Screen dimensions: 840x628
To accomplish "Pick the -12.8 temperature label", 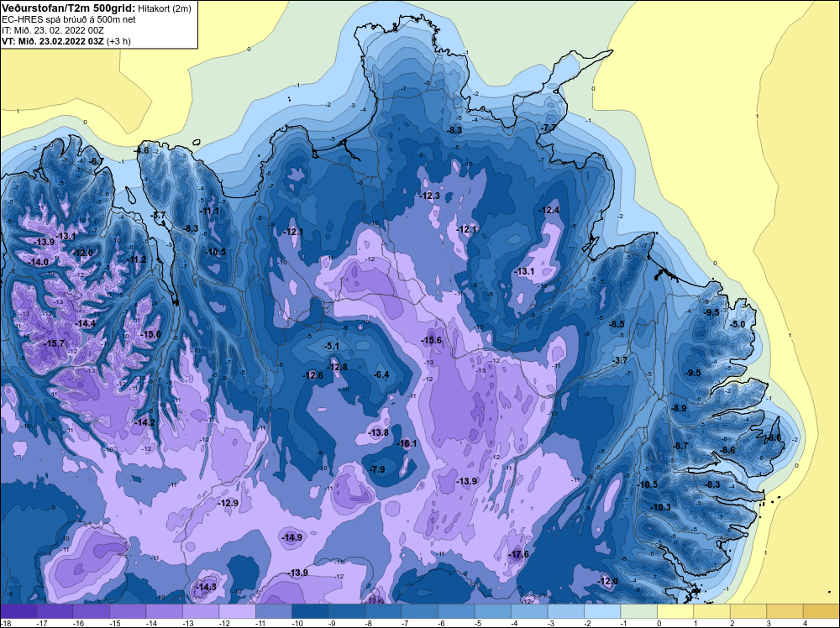I will click(x=337, y=367).
